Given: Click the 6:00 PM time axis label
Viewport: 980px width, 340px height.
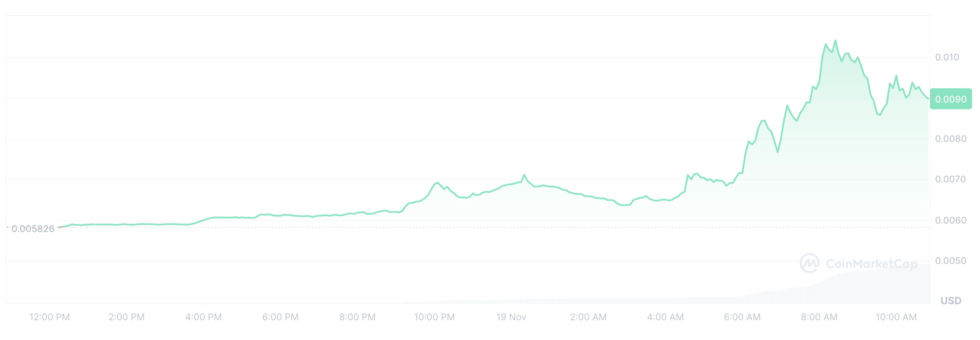Looking at the screenshot, I should (x=280, y=317).
